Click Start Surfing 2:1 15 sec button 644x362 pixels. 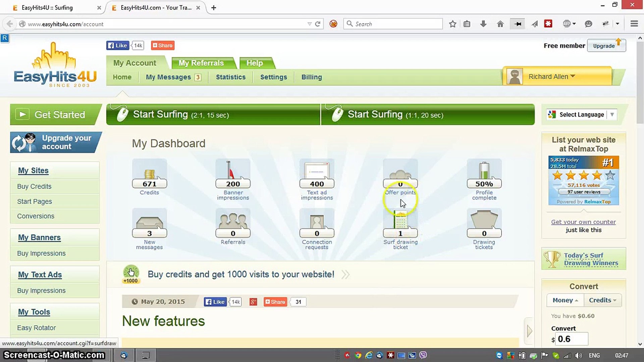[x=213, y=114]
